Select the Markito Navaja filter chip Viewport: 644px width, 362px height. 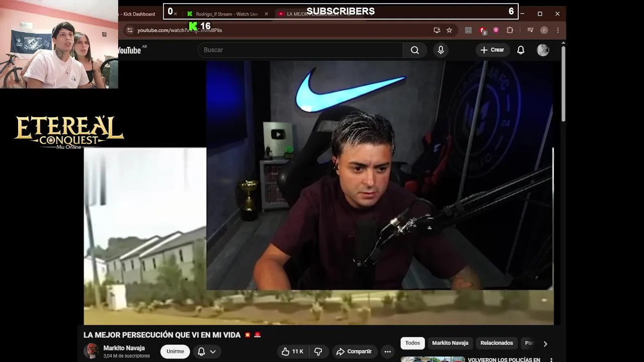(x=450, y=343)
